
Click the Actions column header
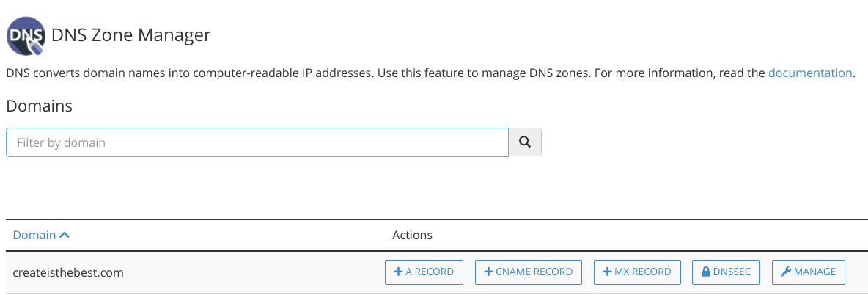(412, 236)
